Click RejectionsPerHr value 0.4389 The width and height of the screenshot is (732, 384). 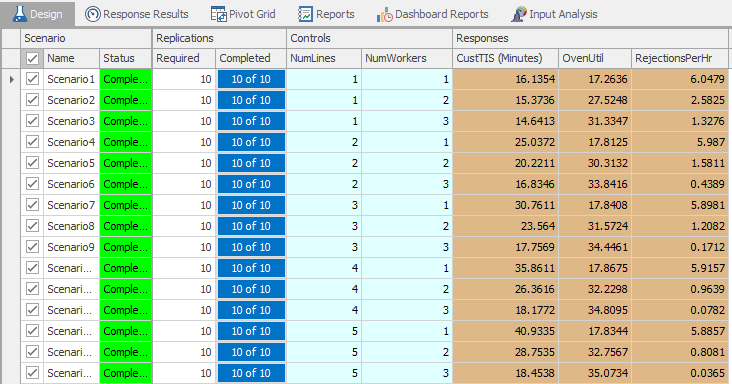click(x=680, y=184)
